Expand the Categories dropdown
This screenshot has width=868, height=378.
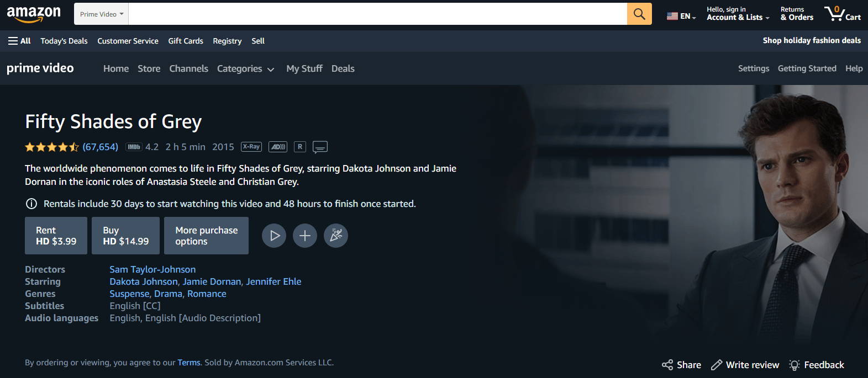pos(245,68)
